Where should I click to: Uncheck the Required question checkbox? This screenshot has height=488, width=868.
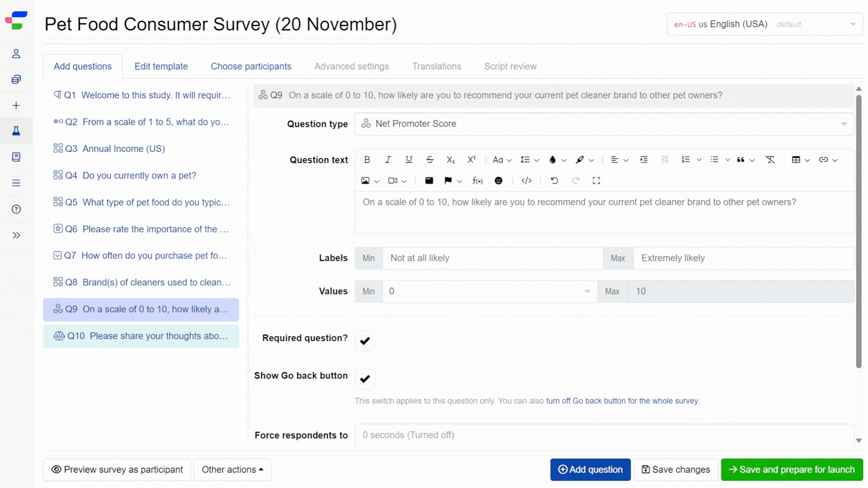click(364, 341)
